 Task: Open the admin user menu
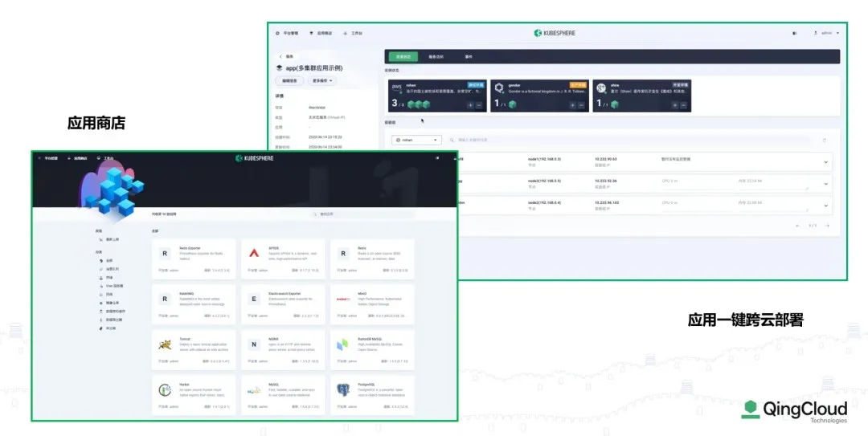(x=826, y=33)
